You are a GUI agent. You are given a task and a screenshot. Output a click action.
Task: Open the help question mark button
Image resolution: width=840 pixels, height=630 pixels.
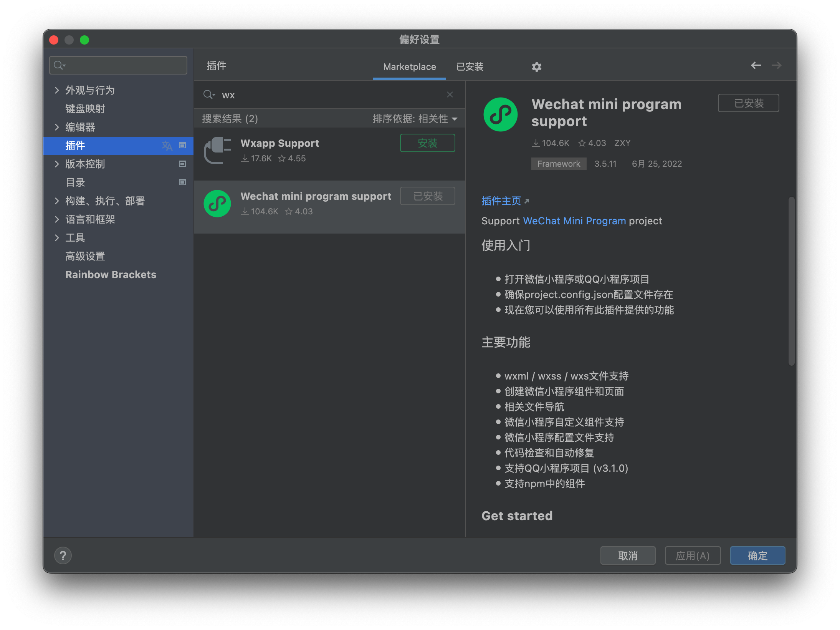[x=63, y=555]
